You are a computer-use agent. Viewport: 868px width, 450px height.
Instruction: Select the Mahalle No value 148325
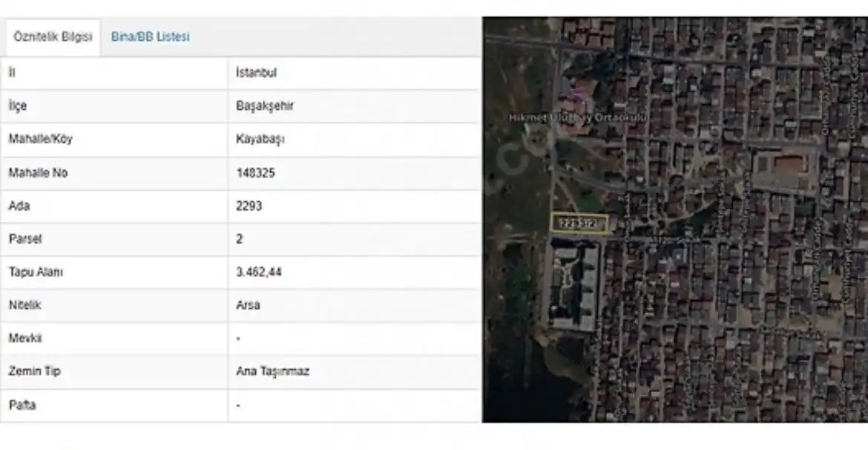(255, 172)
